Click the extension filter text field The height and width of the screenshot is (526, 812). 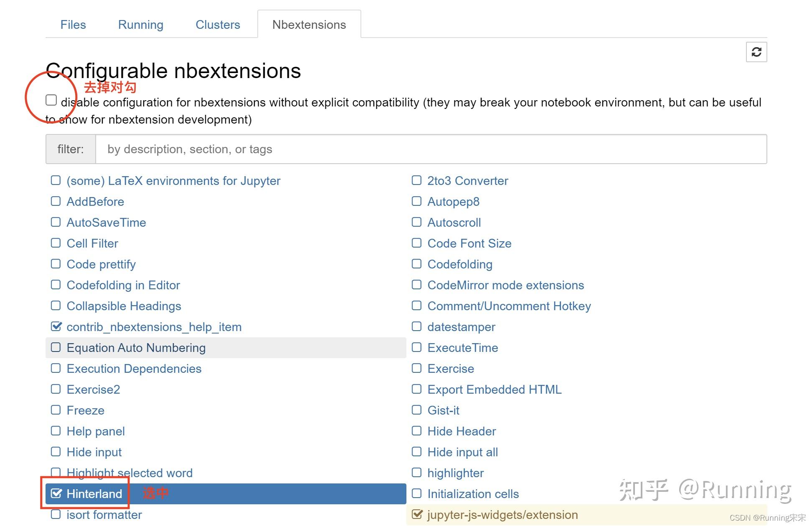click(x=430, y=149)
